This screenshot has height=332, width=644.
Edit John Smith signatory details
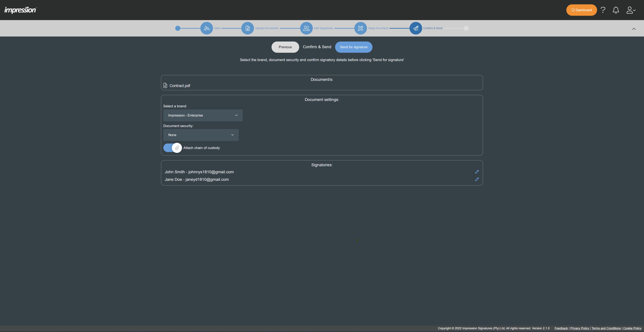[x=477, y=172]
